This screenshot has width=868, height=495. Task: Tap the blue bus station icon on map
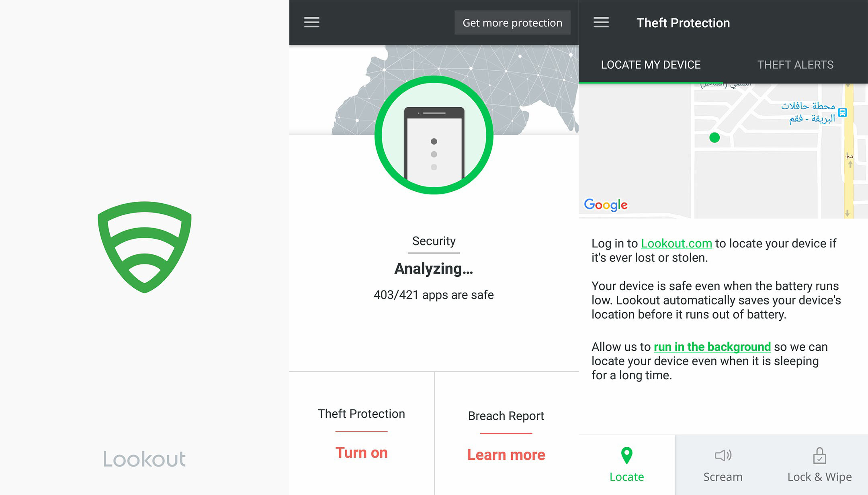843,112
